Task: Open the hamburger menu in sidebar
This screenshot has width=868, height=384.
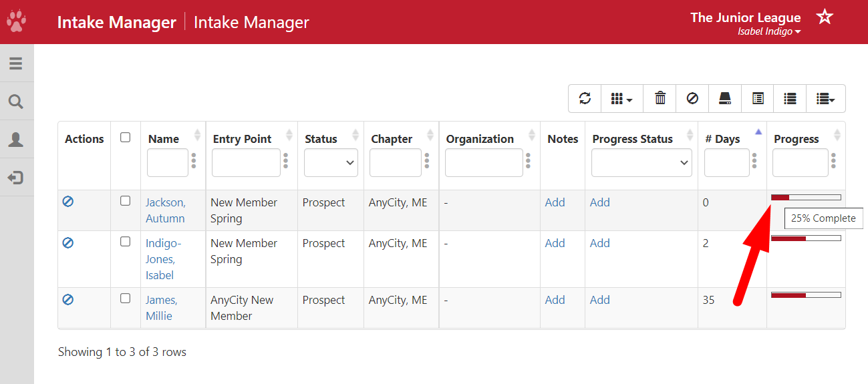Action: coord(16,64)
